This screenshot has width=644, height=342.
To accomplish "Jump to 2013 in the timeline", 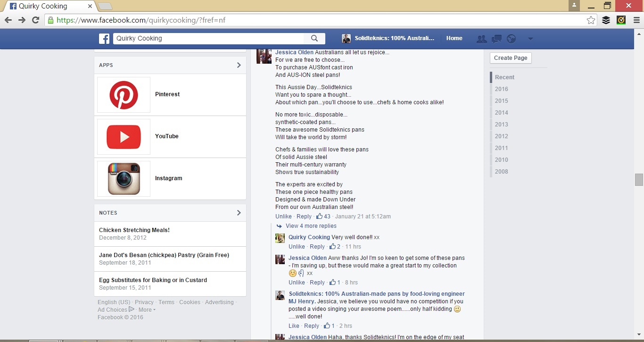I will (x=502, y=125).
